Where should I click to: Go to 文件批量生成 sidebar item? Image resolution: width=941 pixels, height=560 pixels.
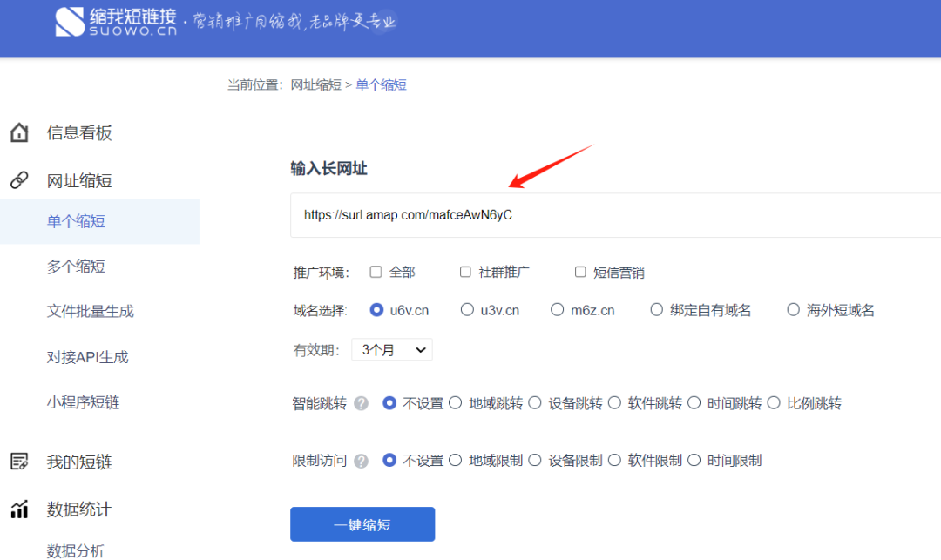pyautogui.click(x=90, y=312)
